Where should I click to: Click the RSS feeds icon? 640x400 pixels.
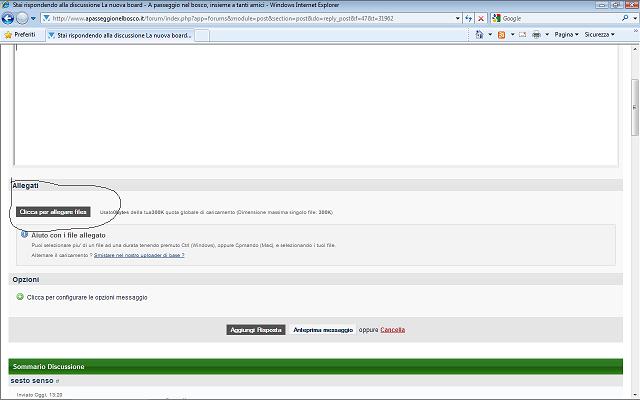501,35
